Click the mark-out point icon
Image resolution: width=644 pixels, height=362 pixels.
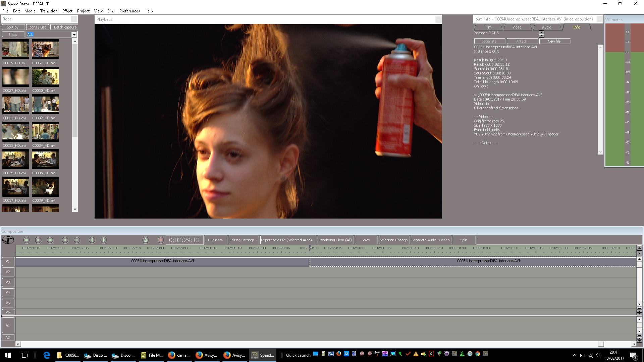coord(104,240)
